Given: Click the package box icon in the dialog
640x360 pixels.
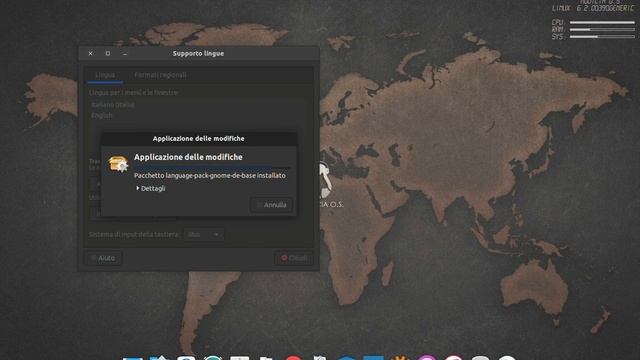Looking at the screenshot, I should point(118,164).
